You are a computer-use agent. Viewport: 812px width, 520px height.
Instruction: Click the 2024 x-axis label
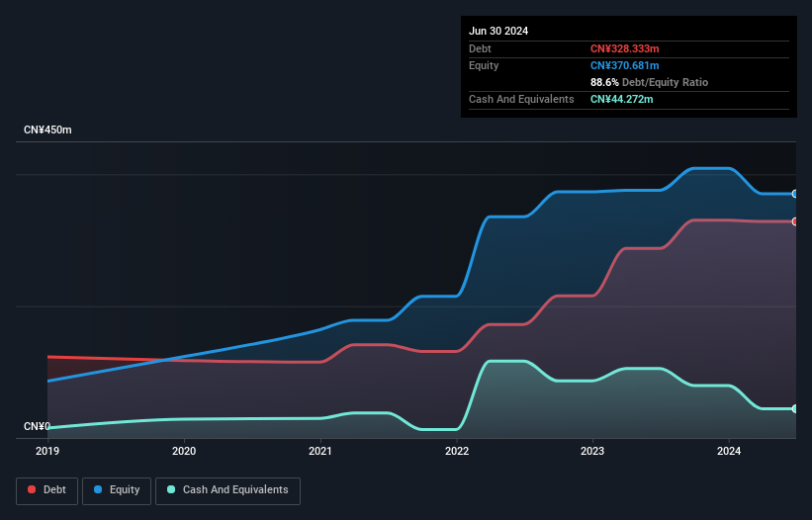729,451
